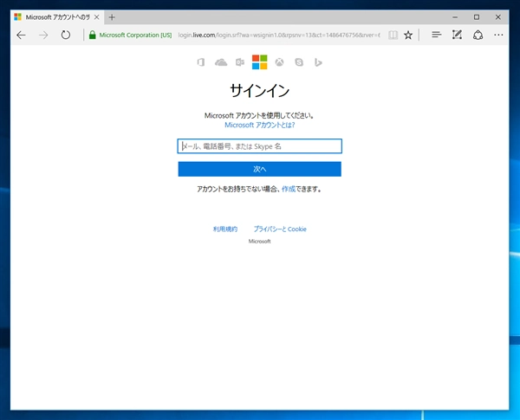This screenshot has width=520, height=420.
Task: Open the プライバシーと Cookie link
Action: pyautogui.click(x=280, y=229)
